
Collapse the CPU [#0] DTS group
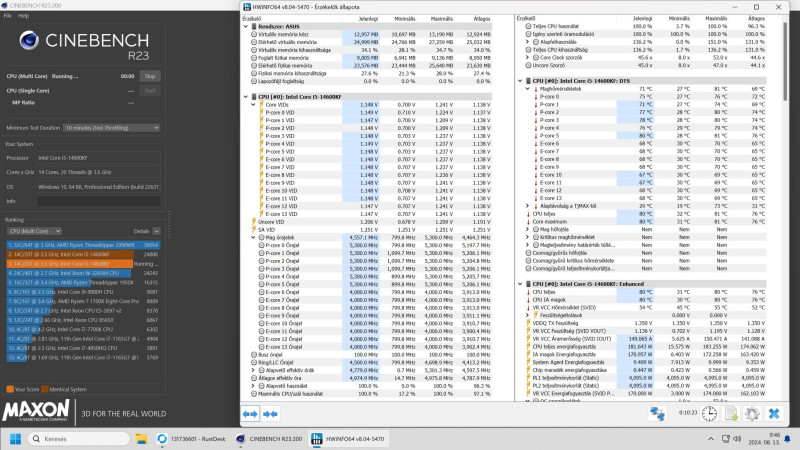point(520,81)
